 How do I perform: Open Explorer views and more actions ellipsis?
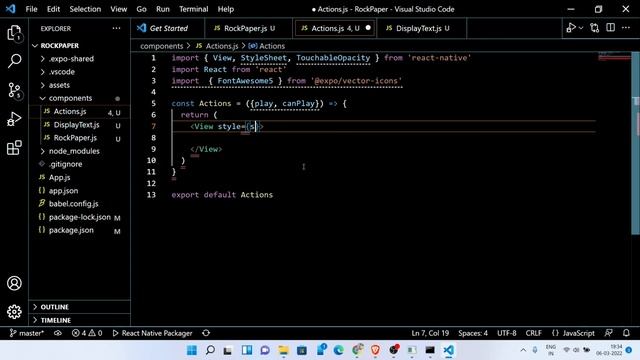pyautogui.click(x=116, y=29)
